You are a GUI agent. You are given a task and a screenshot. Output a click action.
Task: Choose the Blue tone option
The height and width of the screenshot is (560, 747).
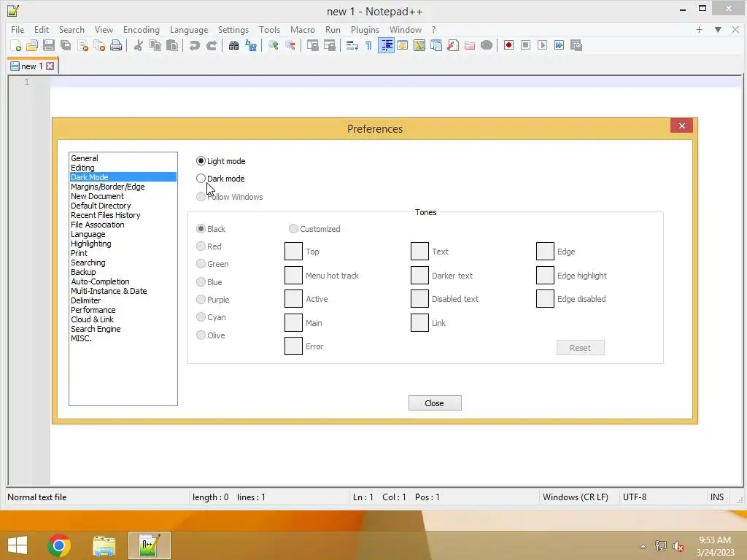(x=201, y=282)
